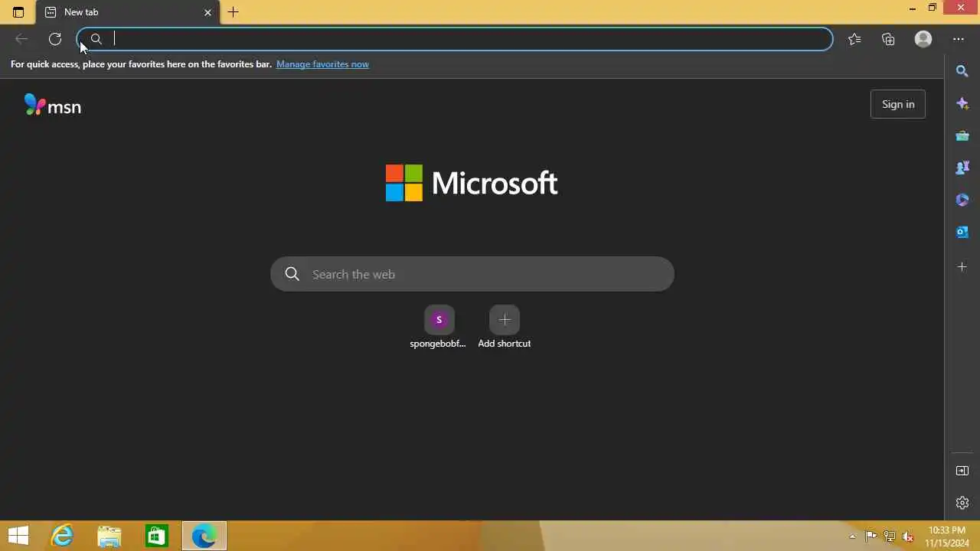Open Settings and more ellipsis menu
This screenshot has width=980, height=551.
tap(959, 39)
